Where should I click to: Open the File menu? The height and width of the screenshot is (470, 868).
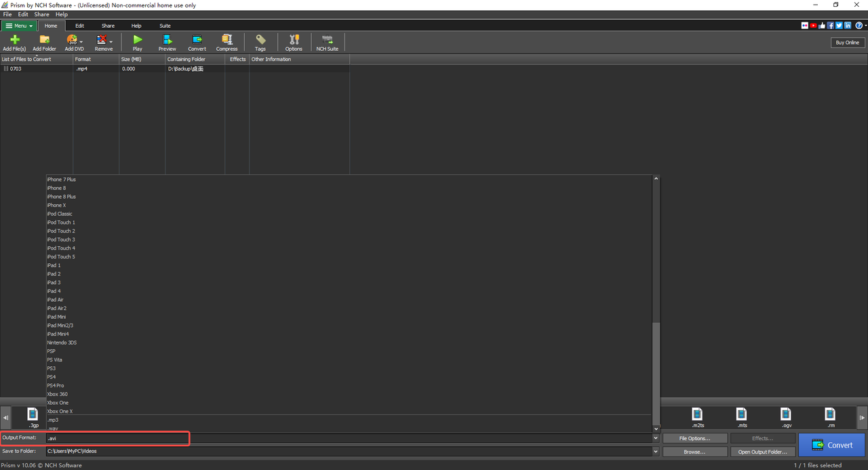(7, 14)
